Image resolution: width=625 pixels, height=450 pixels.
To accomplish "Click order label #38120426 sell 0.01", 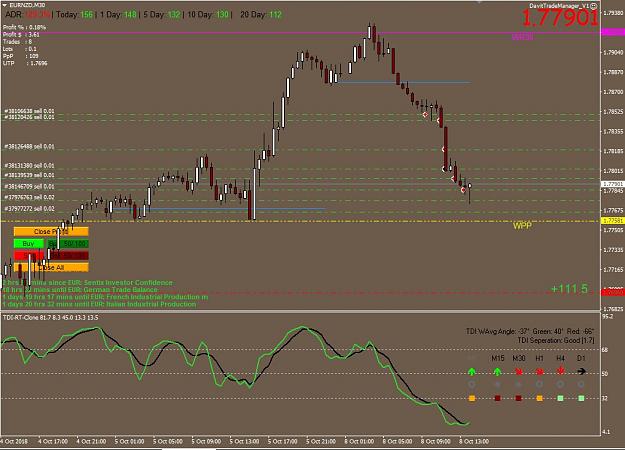I will pyautogui.click(x=29, y=117).
